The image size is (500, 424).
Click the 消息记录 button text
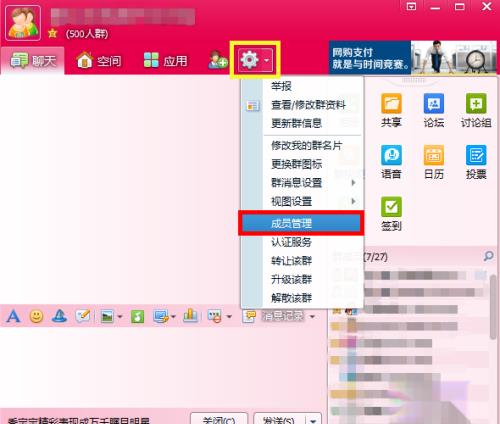click(x=283, y=316)
